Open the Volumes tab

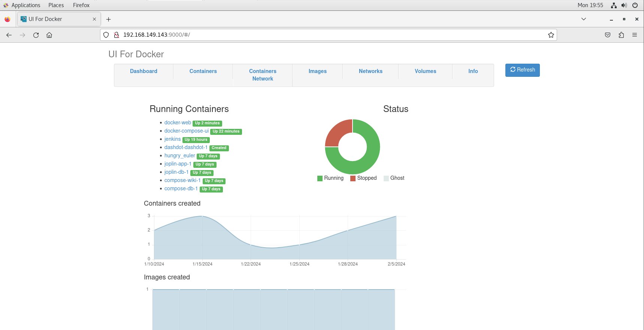click(426, 71)
